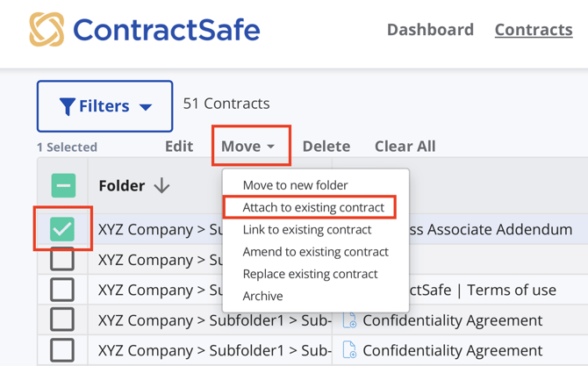This screenshot has width=588, height=366.
Task: Check the last visible row checkbox
Action: pos(62,349)
